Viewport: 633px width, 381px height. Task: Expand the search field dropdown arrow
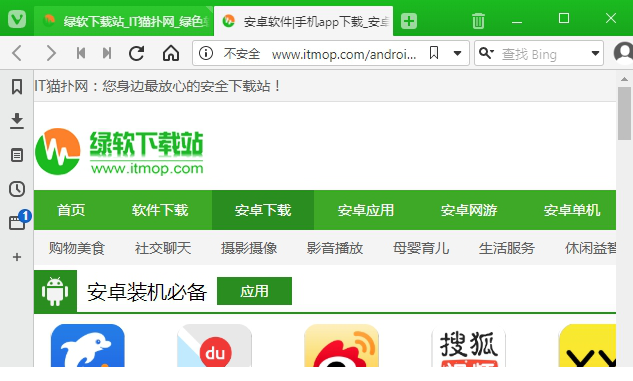coord(595,53)
